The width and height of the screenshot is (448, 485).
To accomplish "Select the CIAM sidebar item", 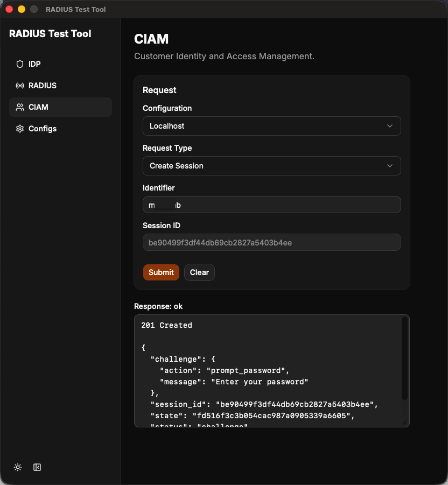I will click(x=60, y=107).
